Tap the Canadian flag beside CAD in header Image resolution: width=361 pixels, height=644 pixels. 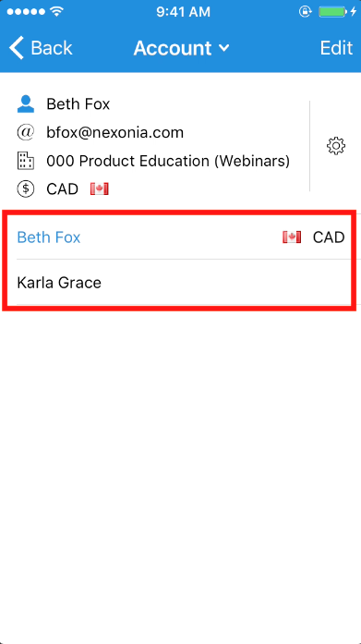(100, 188)
